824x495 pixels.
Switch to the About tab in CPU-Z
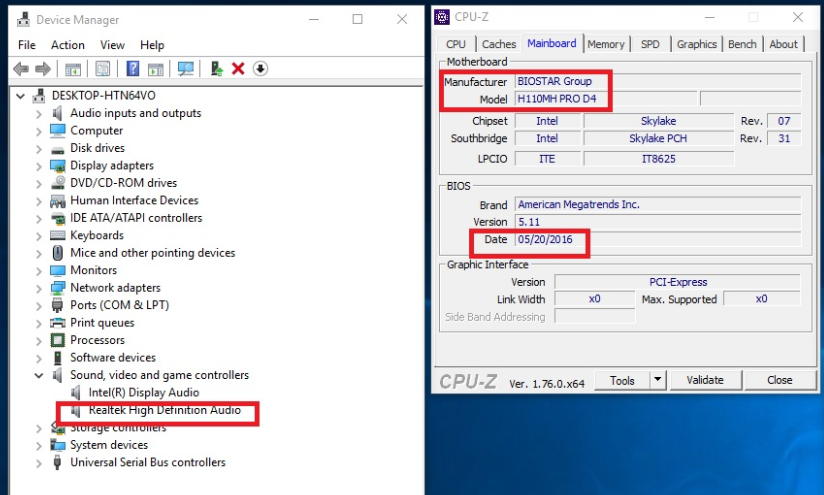point(783,44)
